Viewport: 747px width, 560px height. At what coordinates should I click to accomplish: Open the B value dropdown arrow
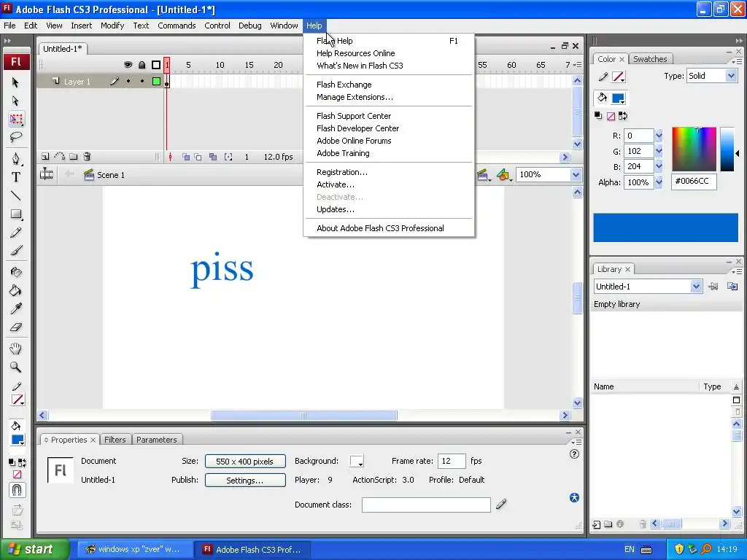pyautogui.click(x=659, y=166)
